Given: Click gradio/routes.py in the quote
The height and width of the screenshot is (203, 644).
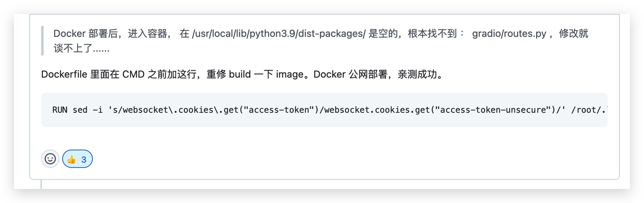Looking at the screenshot, I should coord(509,33).
